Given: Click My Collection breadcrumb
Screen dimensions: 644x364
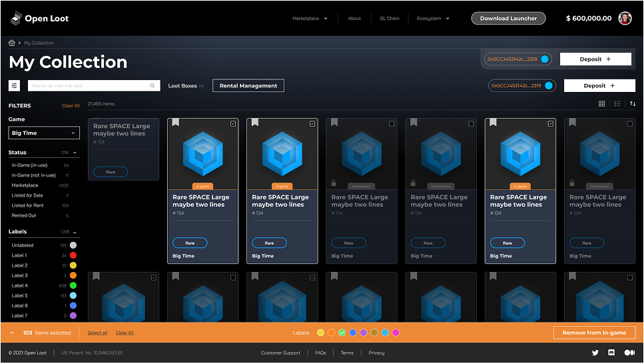Looking at the screenshot, I should tap(39, 43).
